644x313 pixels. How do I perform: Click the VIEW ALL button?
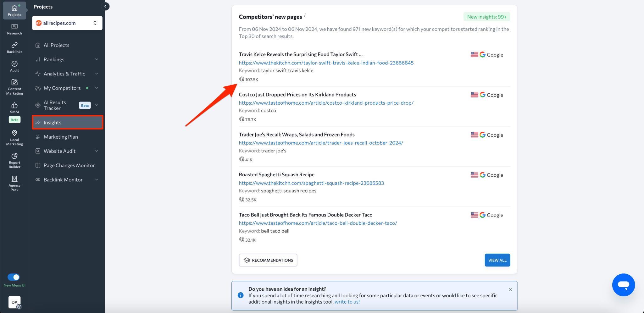click(x=497, y=260)
